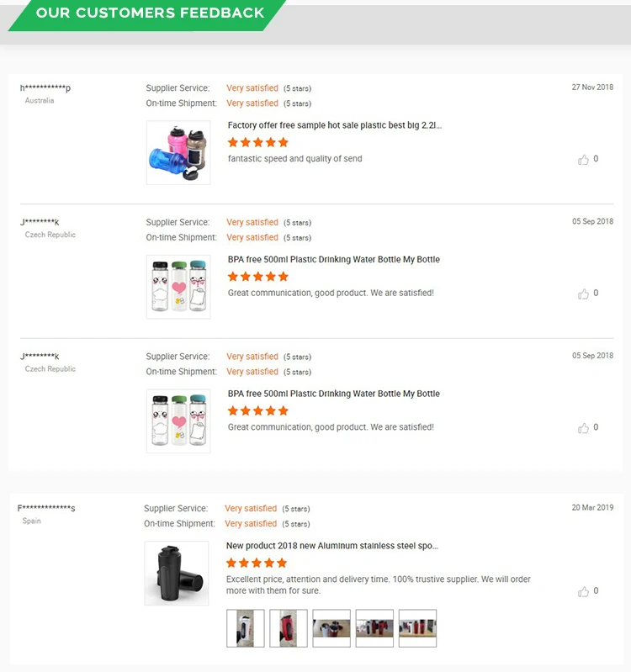Open the black aluminum shaker product image
The width and height of the screenshot is (631, 672).
[177, 573]
